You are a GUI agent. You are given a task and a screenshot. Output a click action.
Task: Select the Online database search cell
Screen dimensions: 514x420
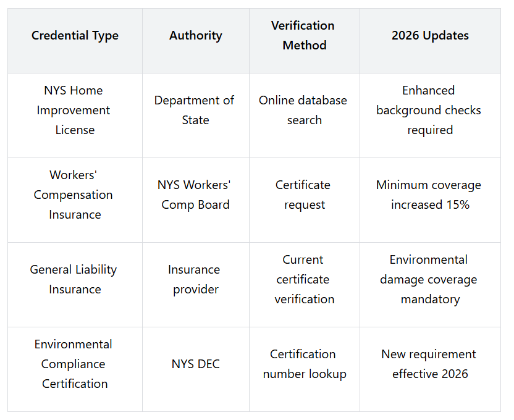pos(303,110)
